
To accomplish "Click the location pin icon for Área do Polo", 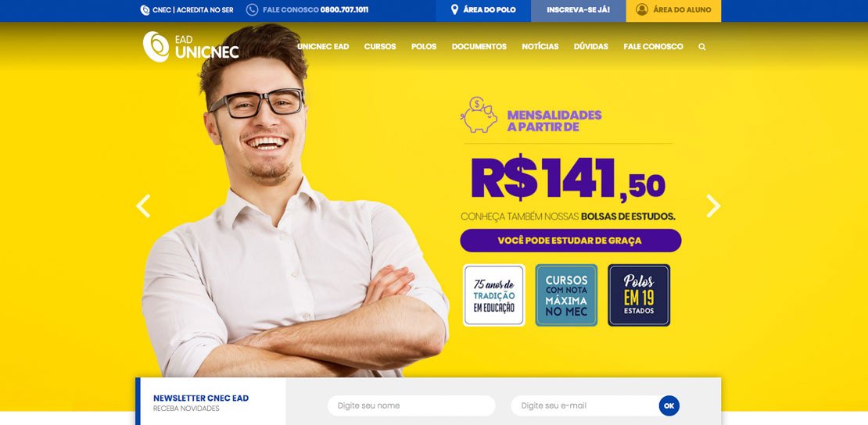I will point(454,10).
